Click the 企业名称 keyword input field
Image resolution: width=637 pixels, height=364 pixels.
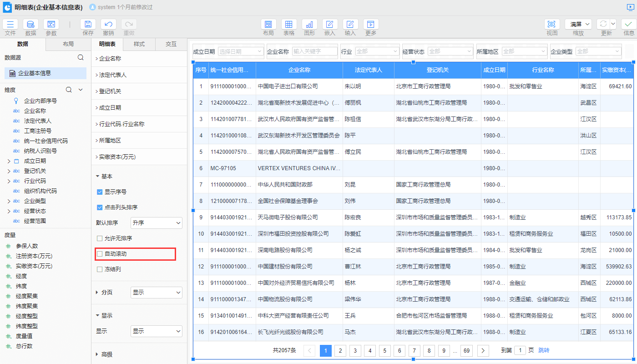click(314, 51)
